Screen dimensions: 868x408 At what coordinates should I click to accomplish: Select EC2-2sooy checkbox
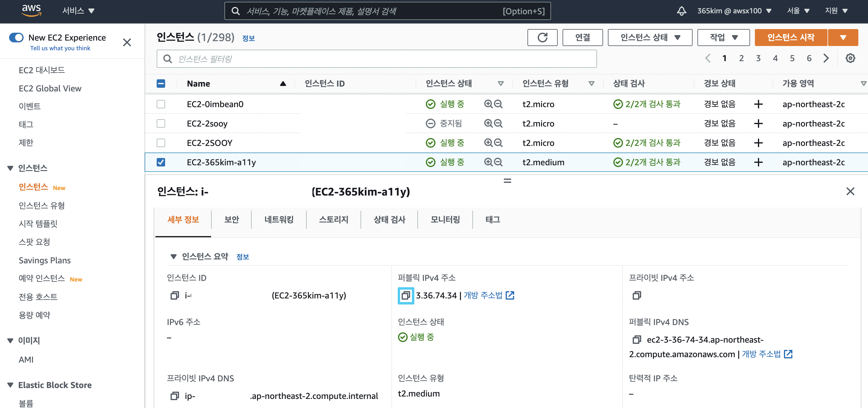(x=161, y=123)
